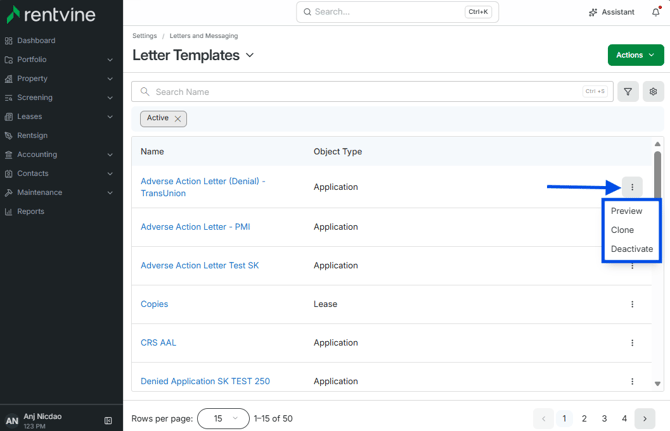Open Rentsign in the sidebar
The image size is (670, 431).
(32, 135)
